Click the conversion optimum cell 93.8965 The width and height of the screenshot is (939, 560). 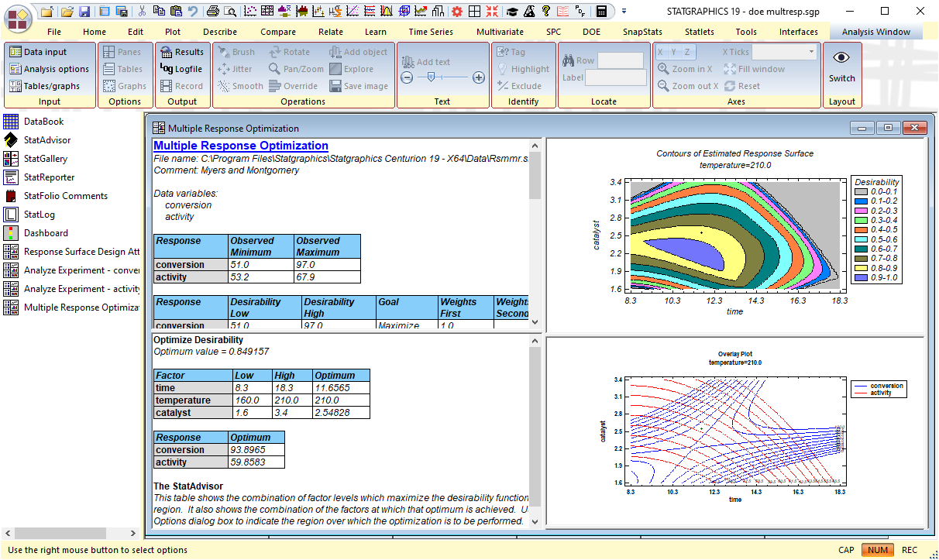click(x=256, y=450)
